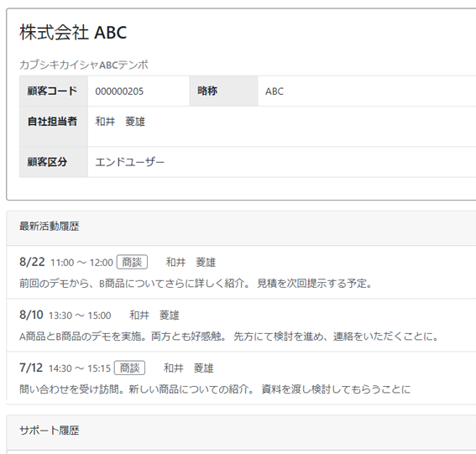Open the 8/22 activity entry
476x454 pixels.
click(32, 262)
